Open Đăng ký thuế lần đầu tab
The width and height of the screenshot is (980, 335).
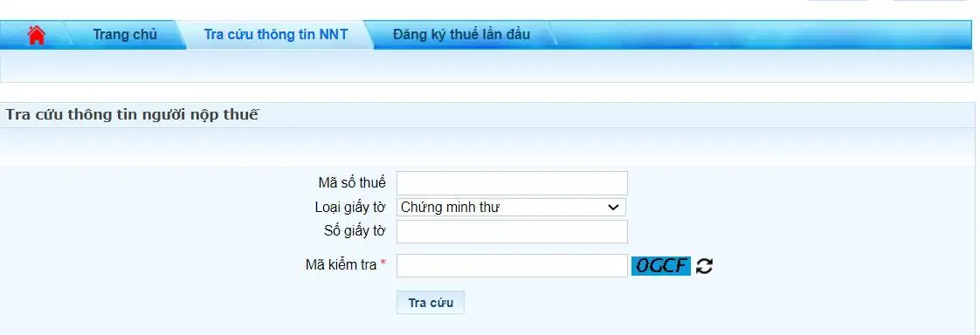click(x=461, y=35)
